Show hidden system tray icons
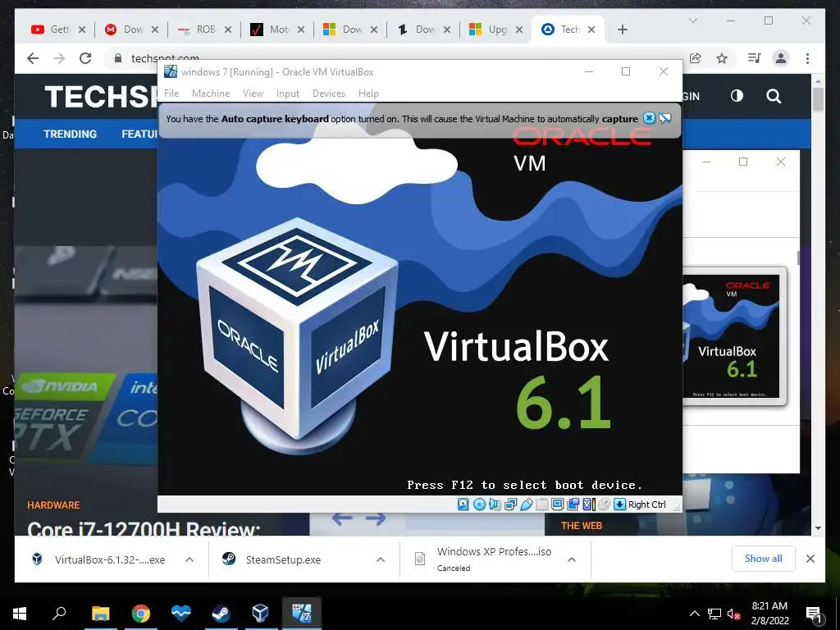 (x=694, y=614)
